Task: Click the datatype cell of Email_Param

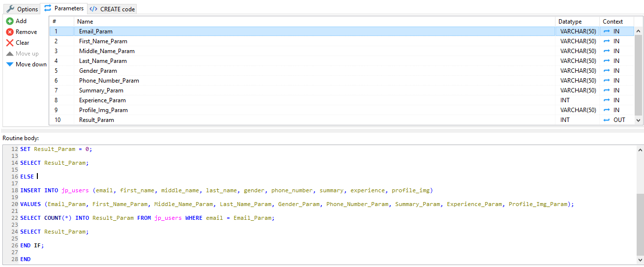Action: point(578,31)
